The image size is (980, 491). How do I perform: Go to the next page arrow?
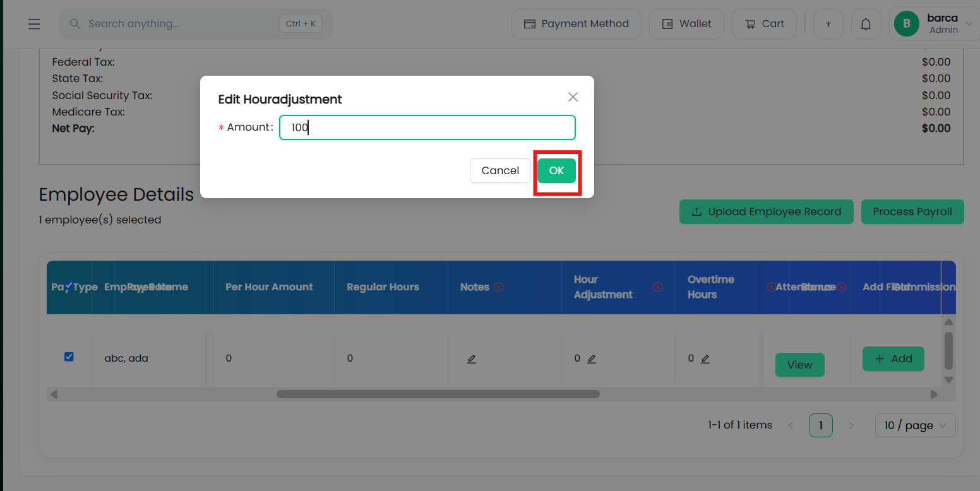coord(851,425)
